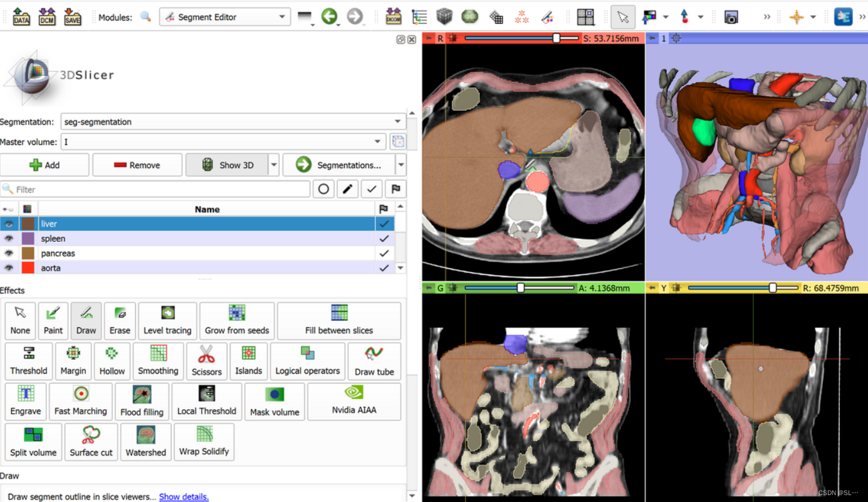Open the DCM import tool
The height and width of the screenshot is (502, 868).
click(46, 17)
